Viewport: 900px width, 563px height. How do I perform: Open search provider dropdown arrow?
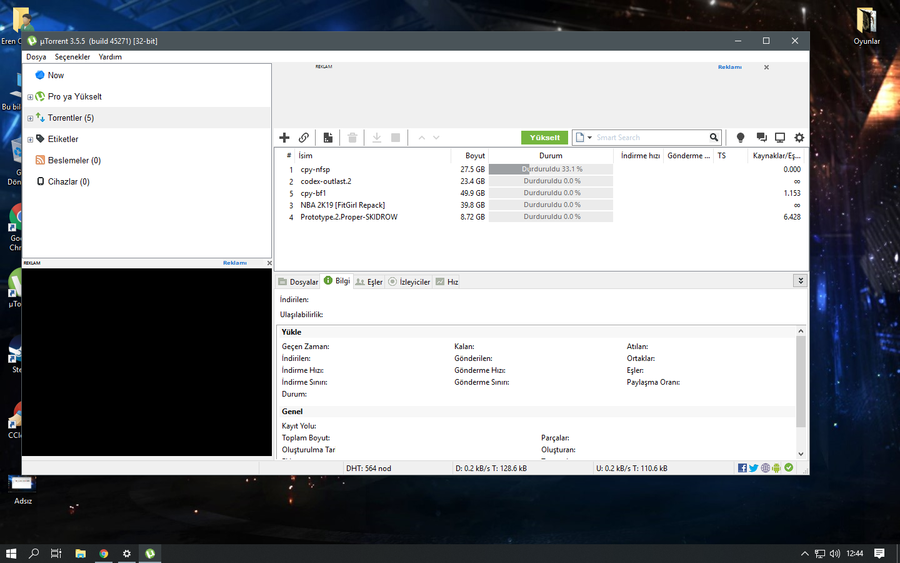coord(589,138)
